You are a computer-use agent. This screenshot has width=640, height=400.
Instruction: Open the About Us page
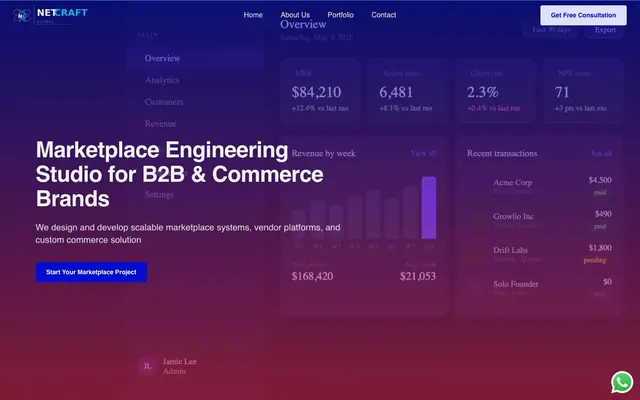pos(295,15)
